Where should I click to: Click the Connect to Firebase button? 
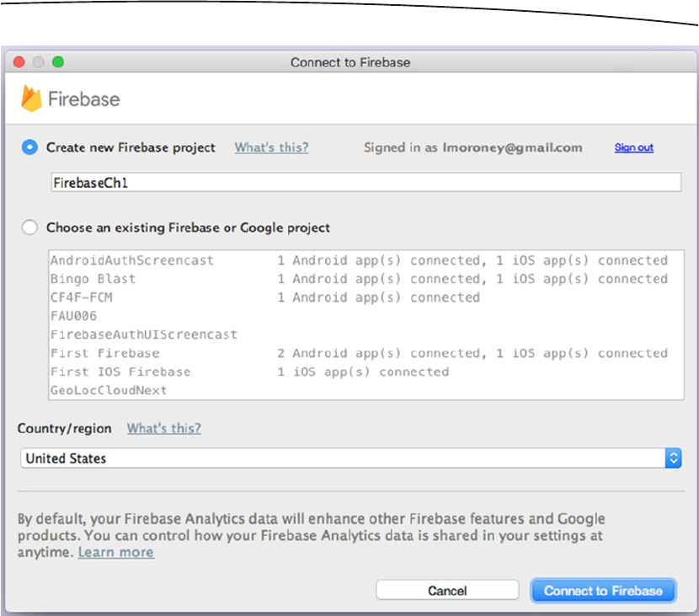[603, 591]
